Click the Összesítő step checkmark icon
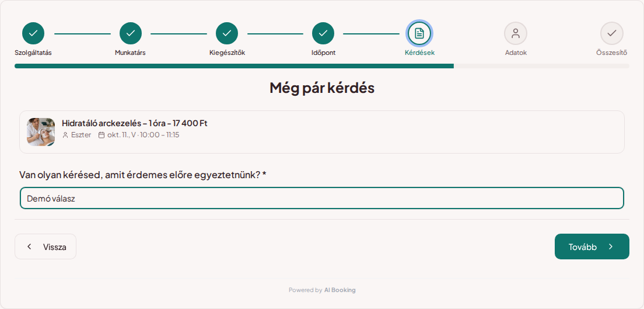 (612, 33)
